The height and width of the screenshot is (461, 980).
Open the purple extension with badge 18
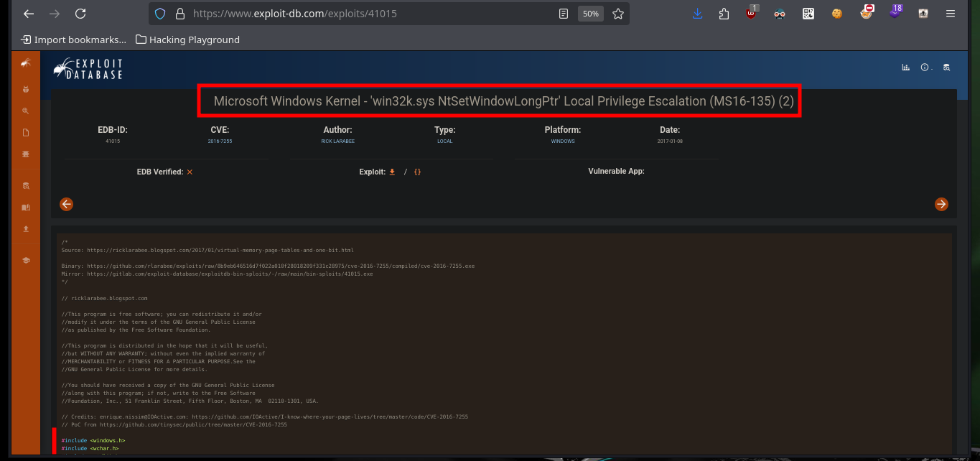(895, 12)
